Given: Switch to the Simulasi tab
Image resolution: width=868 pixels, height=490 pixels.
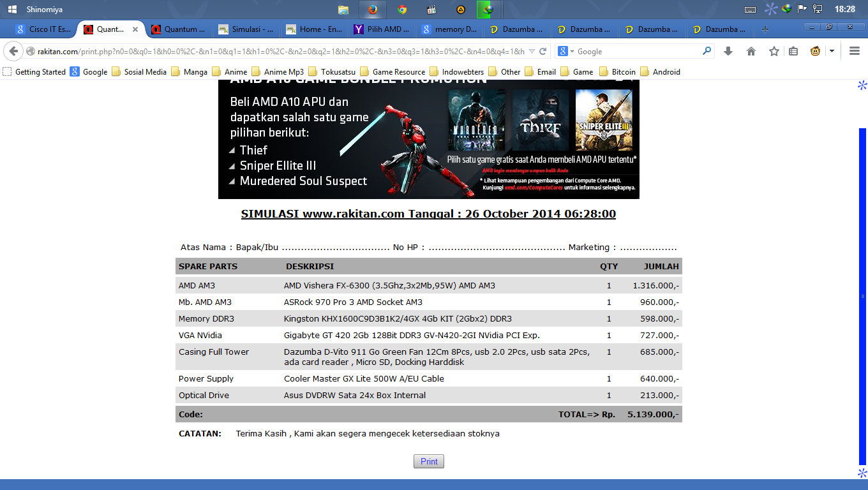Looking at the screenshot, I should point(246,29).
